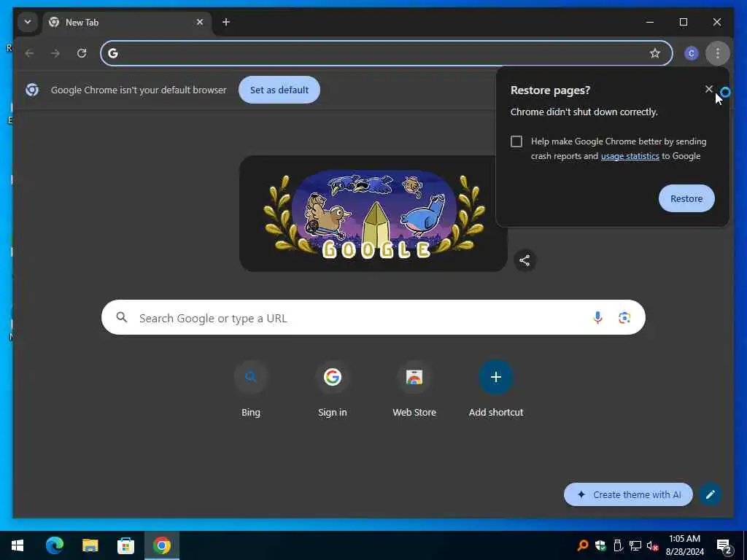Go back using the back arrow
This screenshot has height=560, width=747.
(29, 53)
